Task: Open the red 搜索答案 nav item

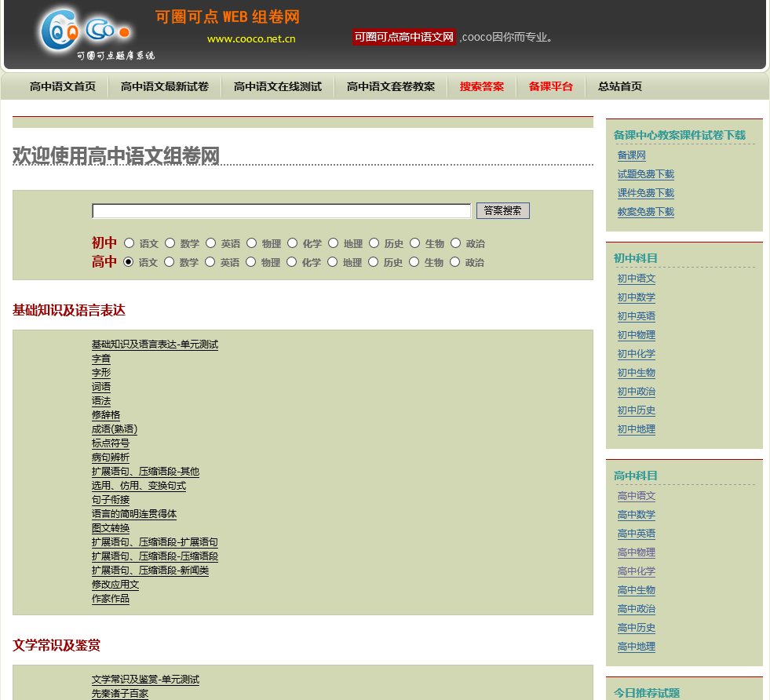Action: [482, 87]
